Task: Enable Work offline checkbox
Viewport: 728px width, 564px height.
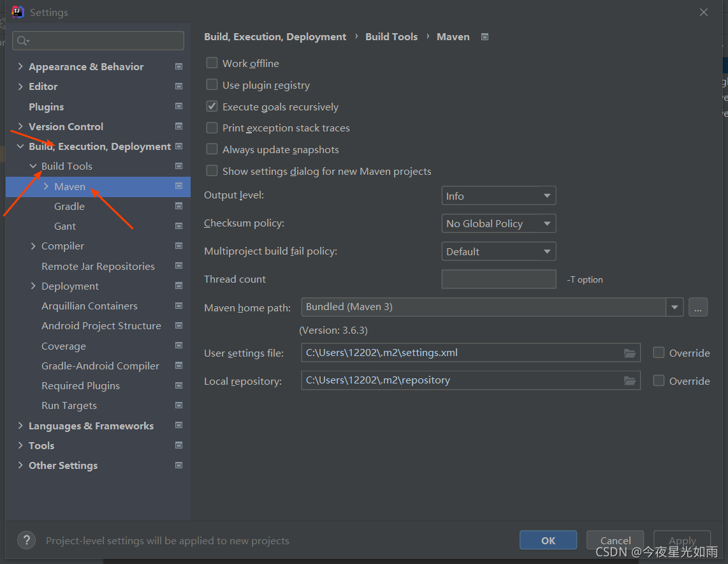Action: click(212, 63)
